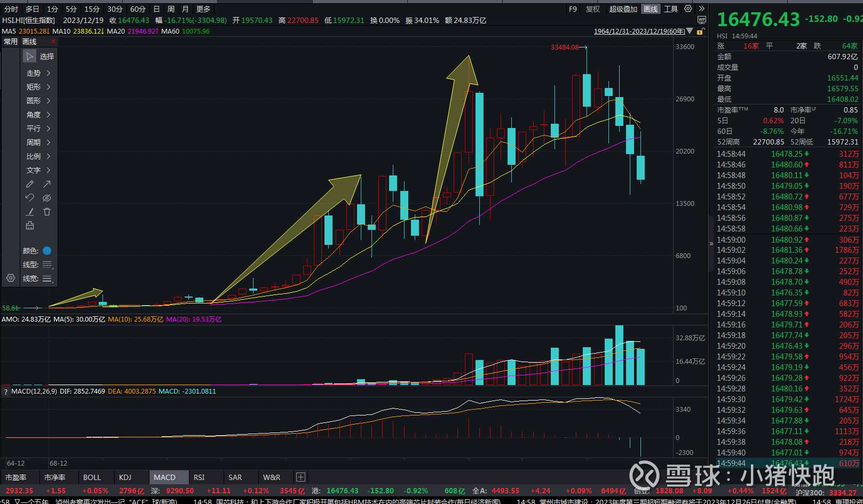Toggle the yellow lock icon
The image size is (863, 504).
click(x=700, y=31)
